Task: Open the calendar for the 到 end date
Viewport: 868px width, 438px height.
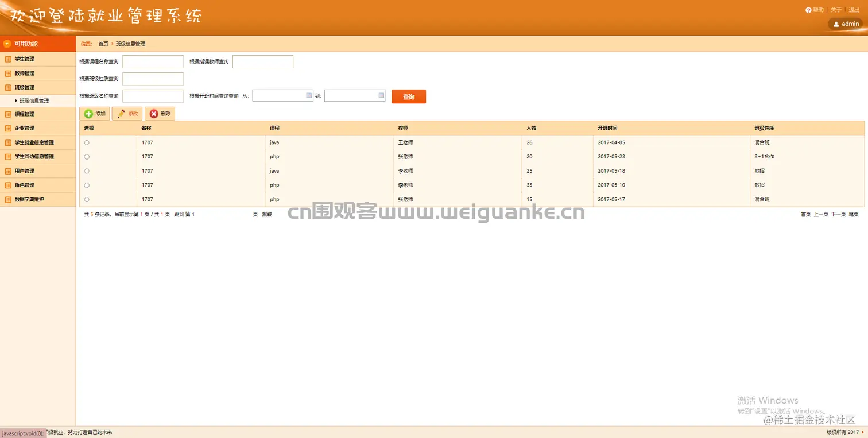Action: 381,95
